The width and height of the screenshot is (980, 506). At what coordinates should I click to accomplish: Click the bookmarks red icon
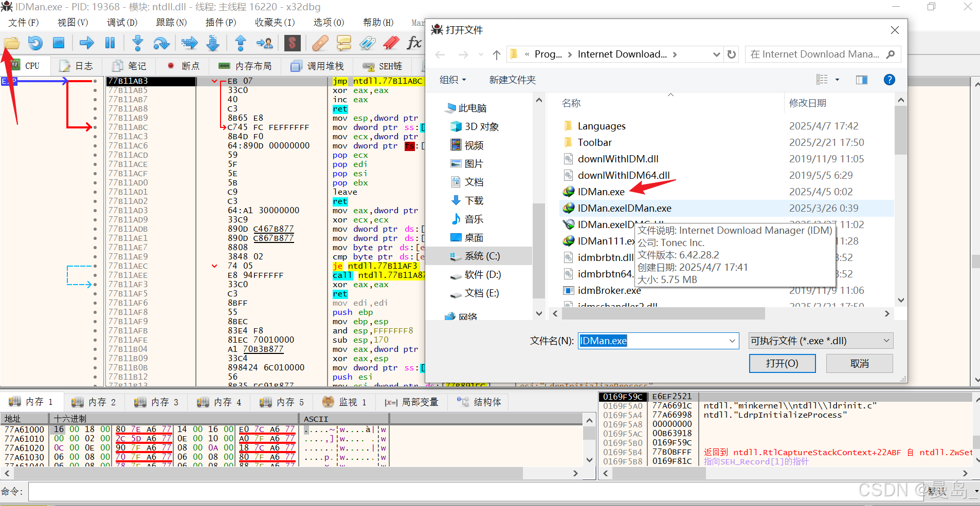tap(391, 43)
